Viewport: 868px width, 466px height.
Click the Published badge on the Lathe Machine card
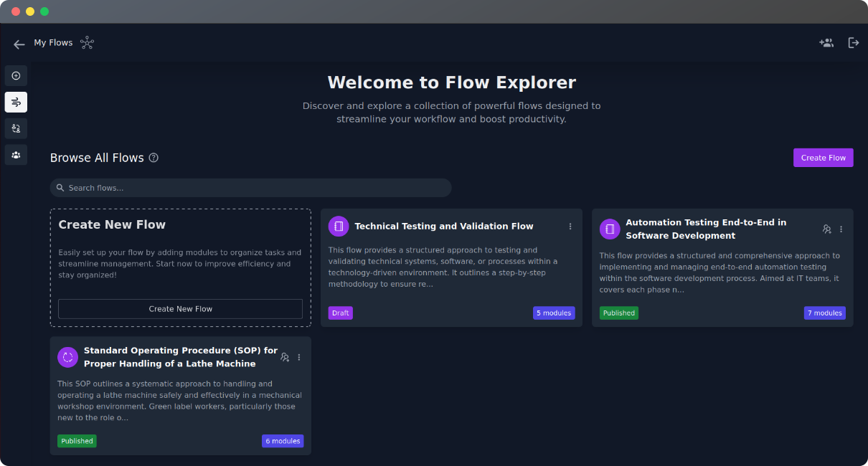[76, 441]
